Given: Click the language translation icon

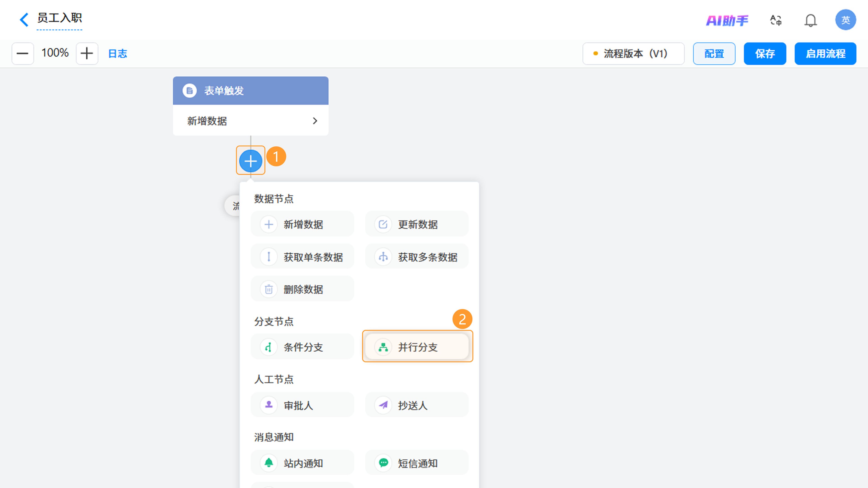Looking at the screenshot, I should 776,20.
